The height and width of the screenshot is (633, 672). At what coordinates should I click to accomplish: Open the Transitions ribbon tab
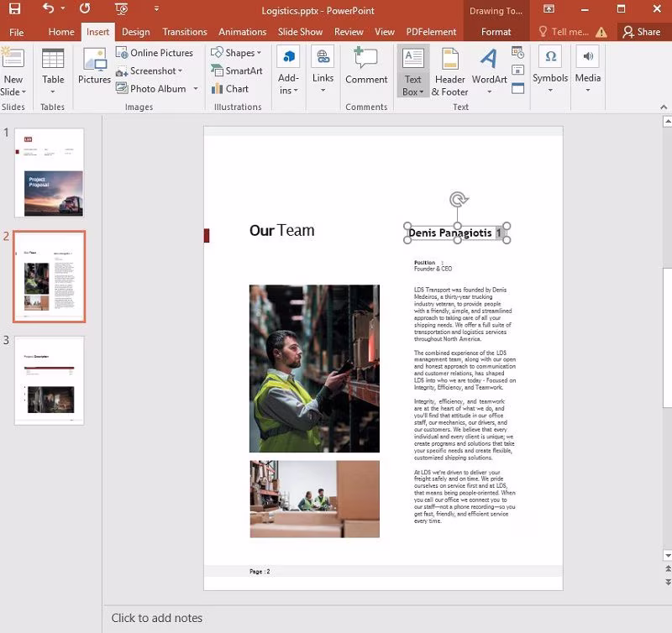(x=184, y=32)
